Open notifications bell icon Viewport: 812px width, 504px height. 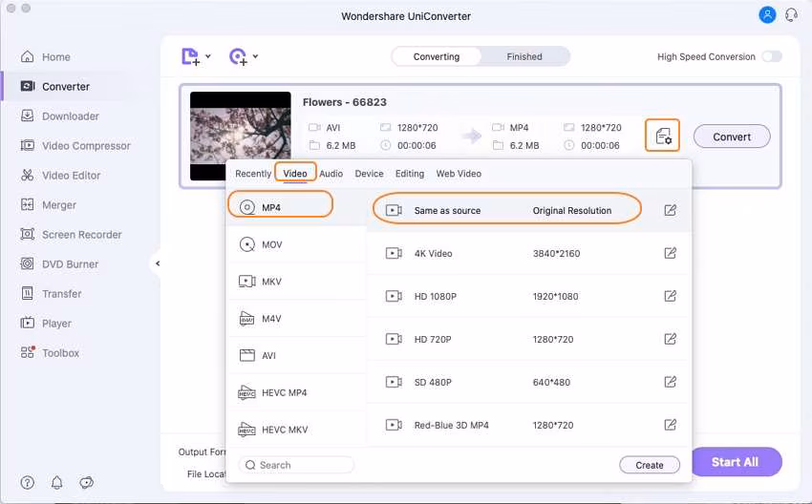[x=57, y=483]
